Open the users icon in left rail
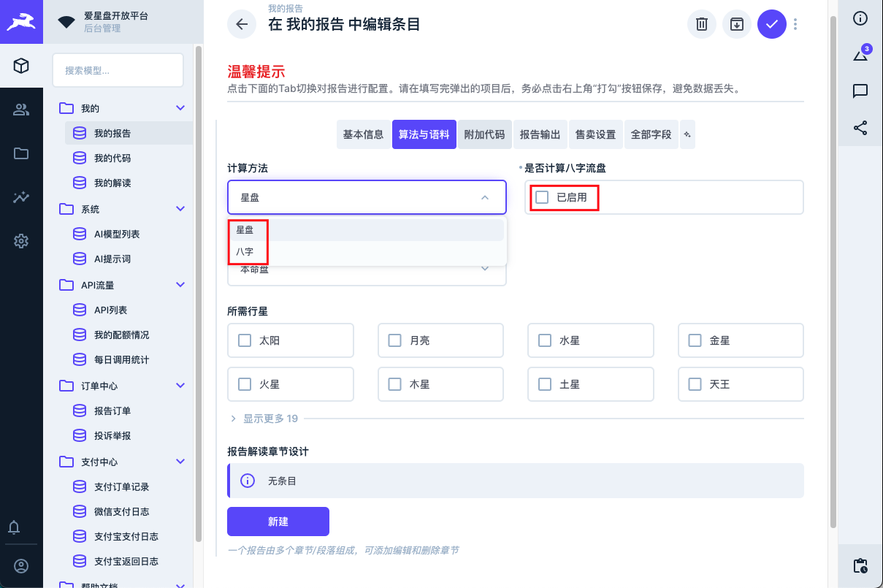This screenshot has width=883, height=588. point(21,110)
